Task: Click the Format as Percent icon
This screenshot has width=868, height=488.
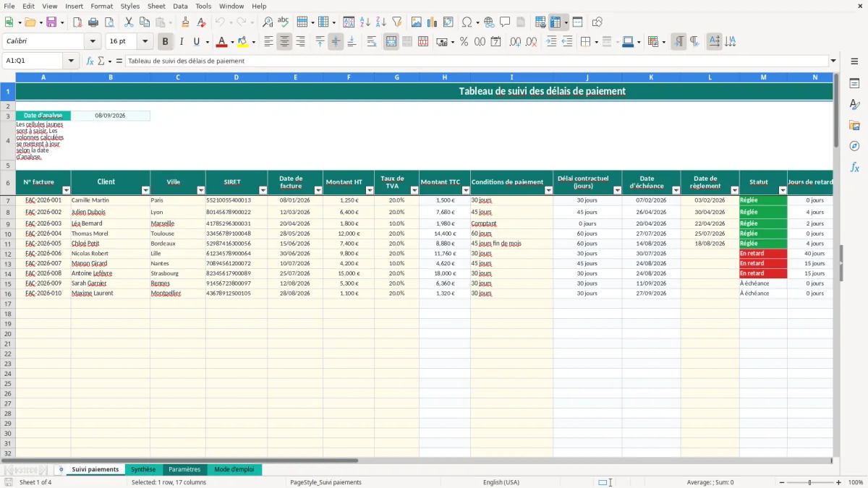Action: pos(464,42)
